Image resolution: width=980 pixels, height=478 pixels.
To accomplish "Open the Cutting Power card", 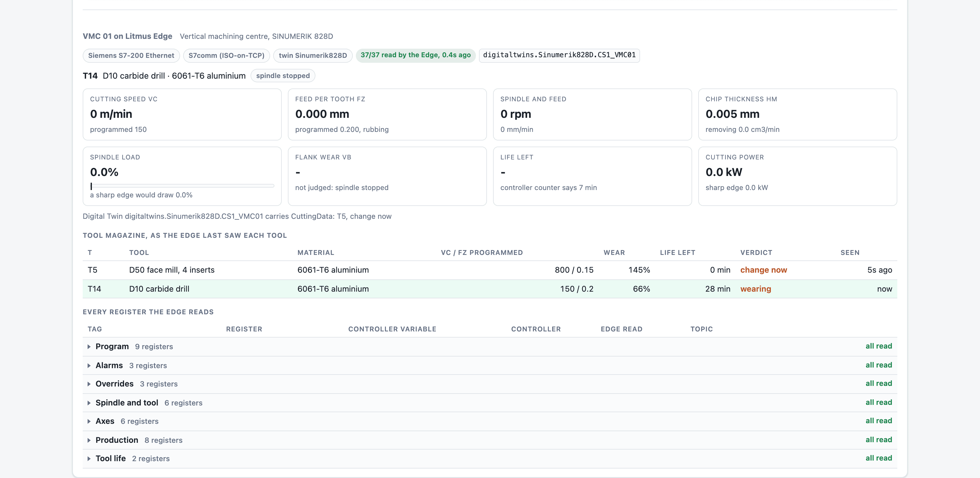I will point(797,177).
